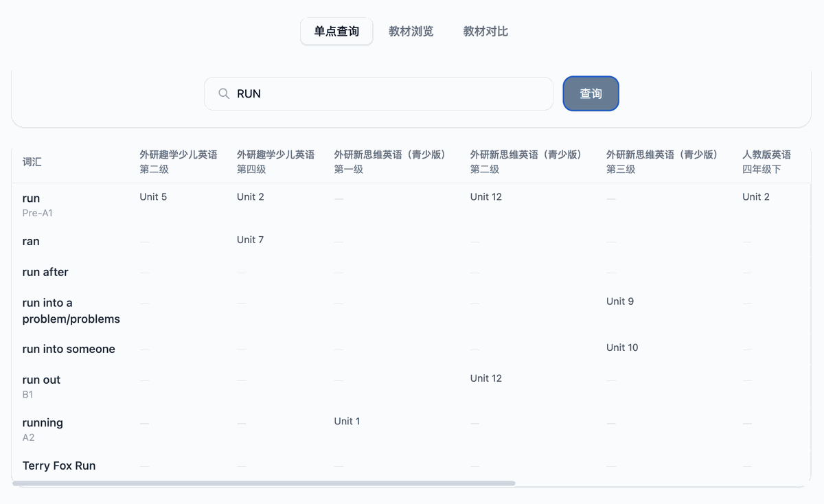Click the horizontal scrollbar under the table
This screenshot has width=824, height=504.
coord(264,483)
